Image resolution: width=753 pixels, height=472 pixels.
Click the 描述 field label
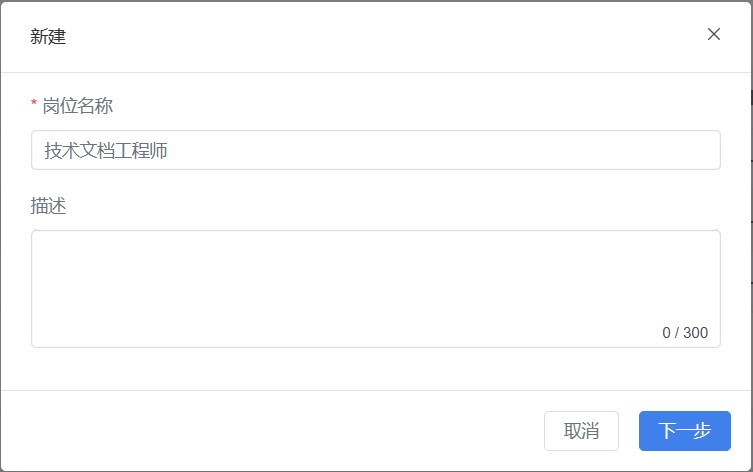point(49,206)
